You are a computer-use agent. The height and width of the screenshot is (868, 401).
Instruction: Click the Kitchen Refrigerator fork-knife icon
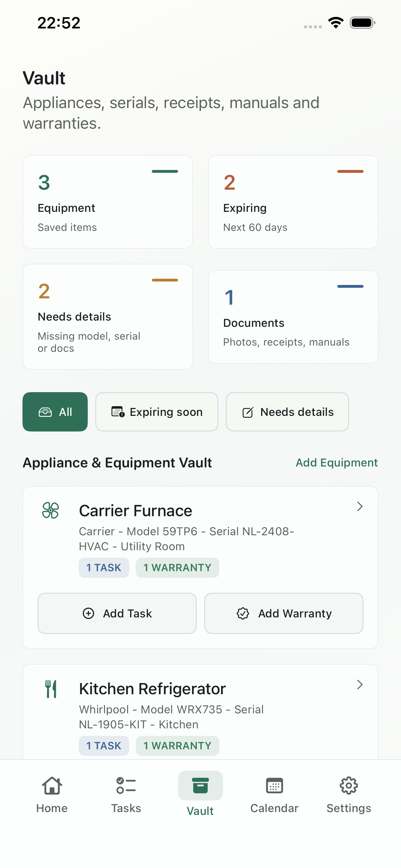[x=51, y=689]
